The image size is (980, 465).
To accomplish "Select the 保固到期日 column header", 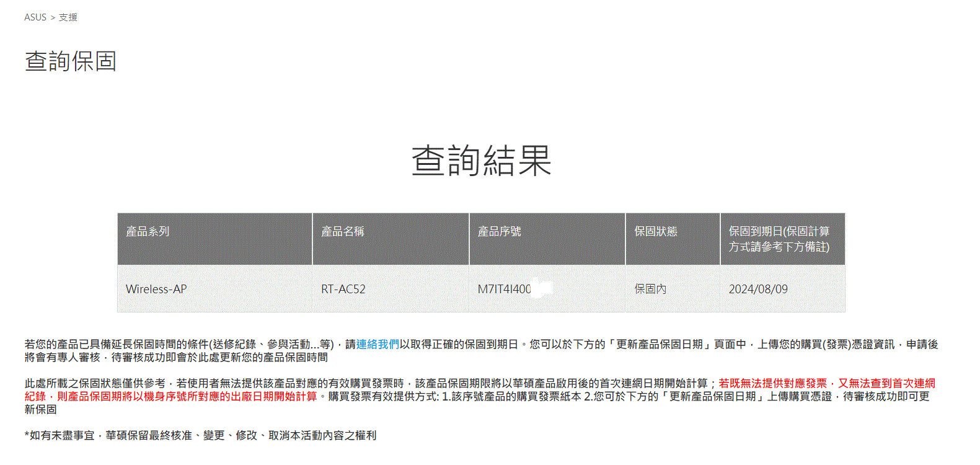I will [779, 239].
